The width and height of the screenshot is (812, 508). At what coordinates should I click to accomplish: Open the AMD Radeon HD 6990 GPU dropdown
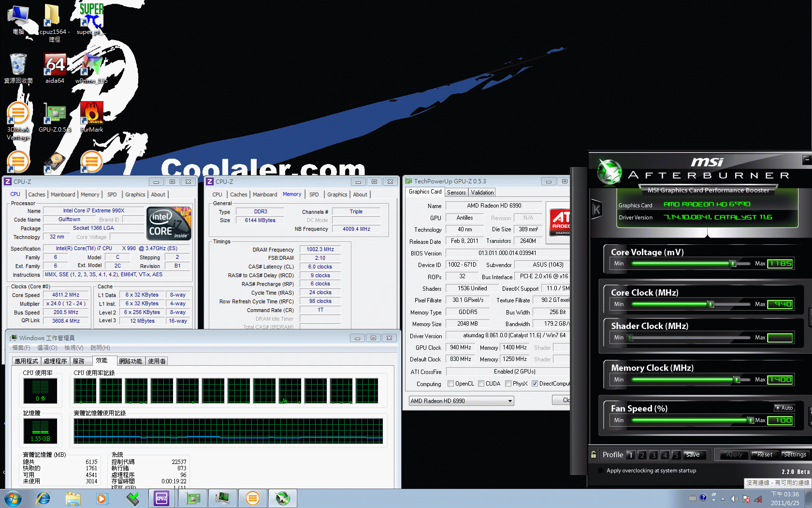pos(461,401)
